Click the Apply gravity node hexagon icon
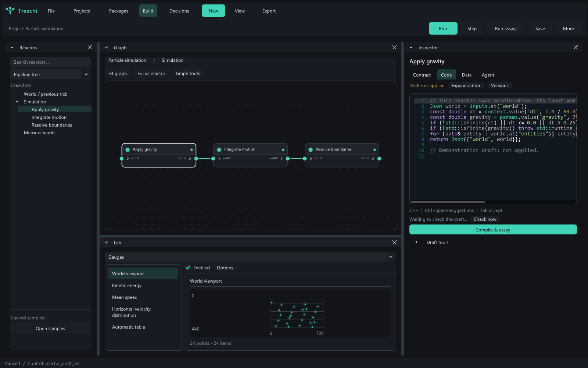The height and width of the screenshot is (368, 588). coord(128,149)
